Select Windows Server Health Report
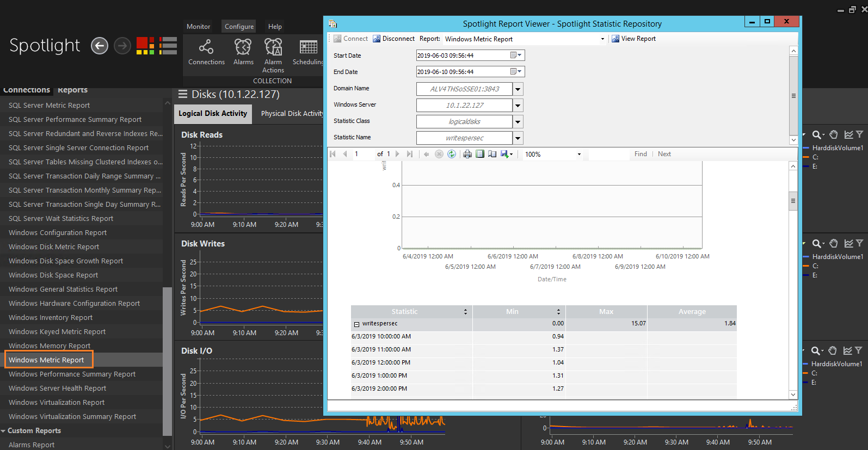The image size is (868, 450). [x=57, y=389]
